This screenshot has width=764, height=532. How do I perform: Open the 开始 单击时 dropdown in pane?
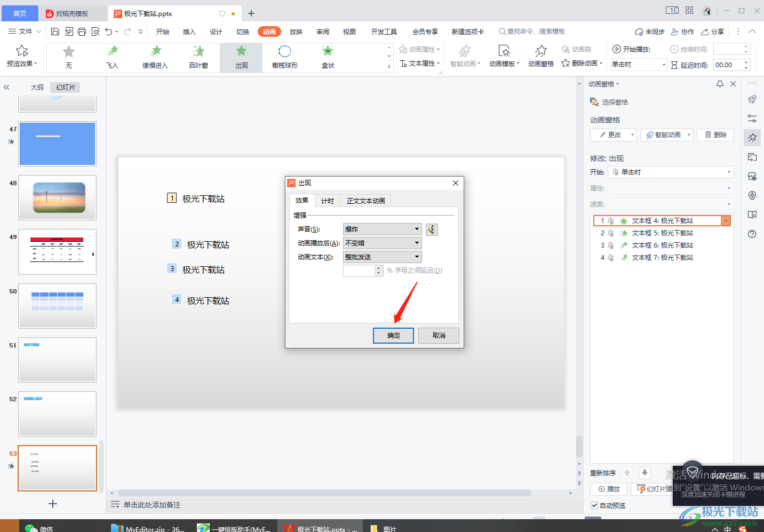[x=671, y=172]
